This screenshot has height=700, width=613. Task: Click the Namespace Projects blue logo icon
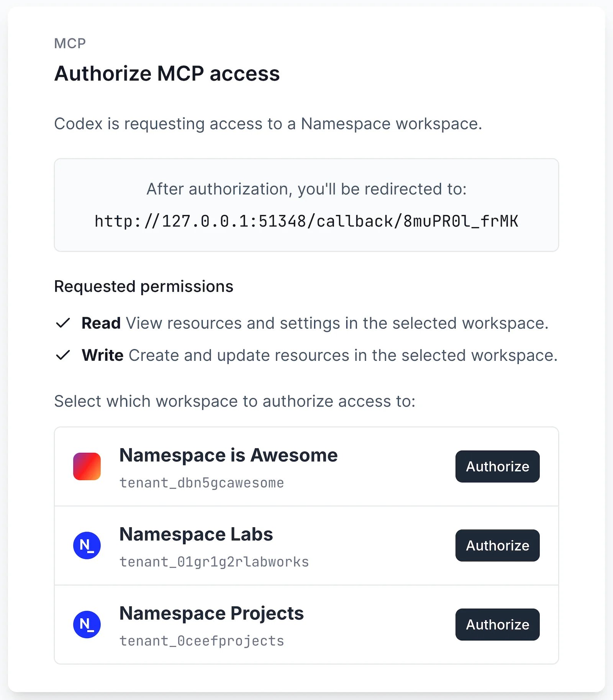[x=87, y=625]
